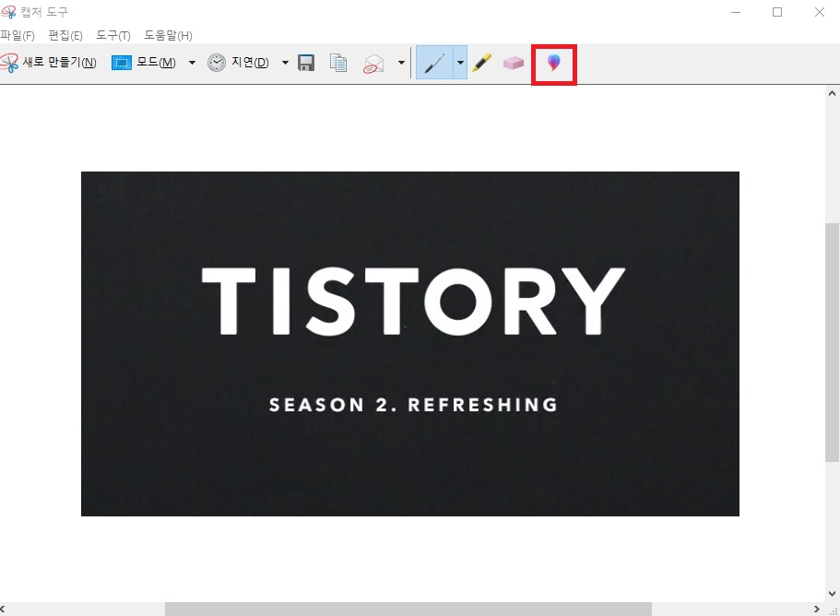Viewport: 840px width, 616px height.
Task: Open the pen color options dropdown
Action: point(460,63)
